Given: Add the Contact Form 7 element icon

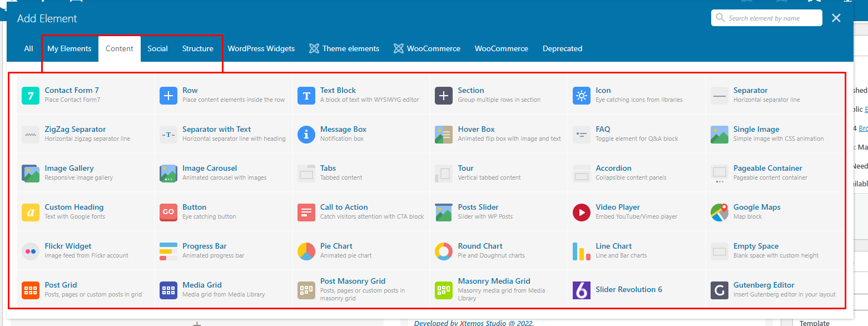Looking at the screenshot, I should (x=31, y=96).
